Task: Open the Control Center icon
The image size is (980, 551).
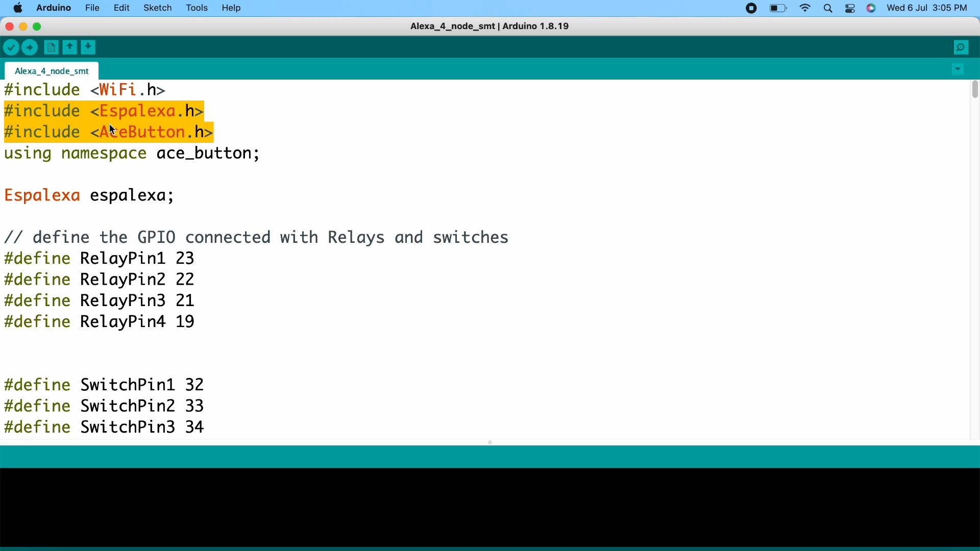Action: pos(851,9)
